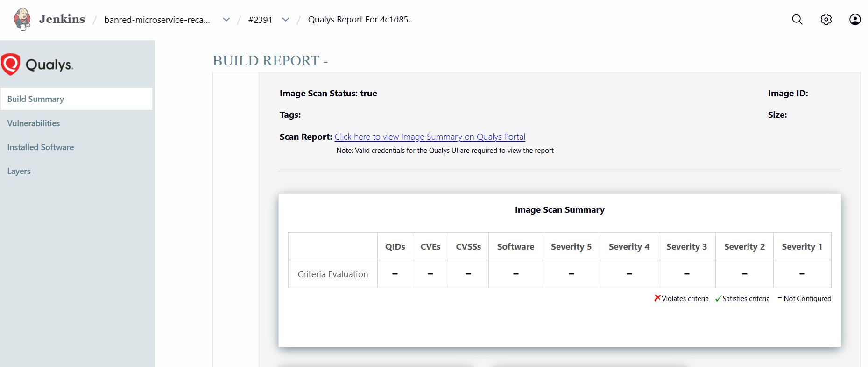Go to the Jenkins home breadcrumb
Screen dimensions: 868x367
click(x=62, y=19)
